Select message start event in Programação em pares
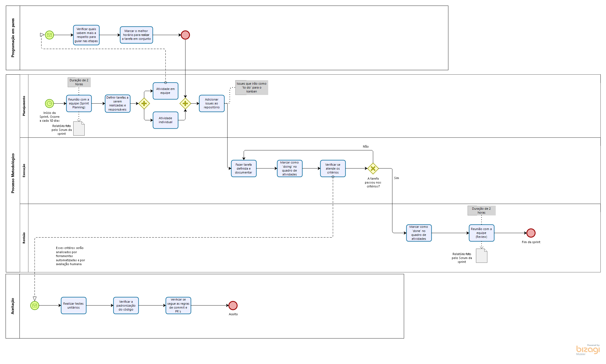The image size is (606, 364). point(49,35)
